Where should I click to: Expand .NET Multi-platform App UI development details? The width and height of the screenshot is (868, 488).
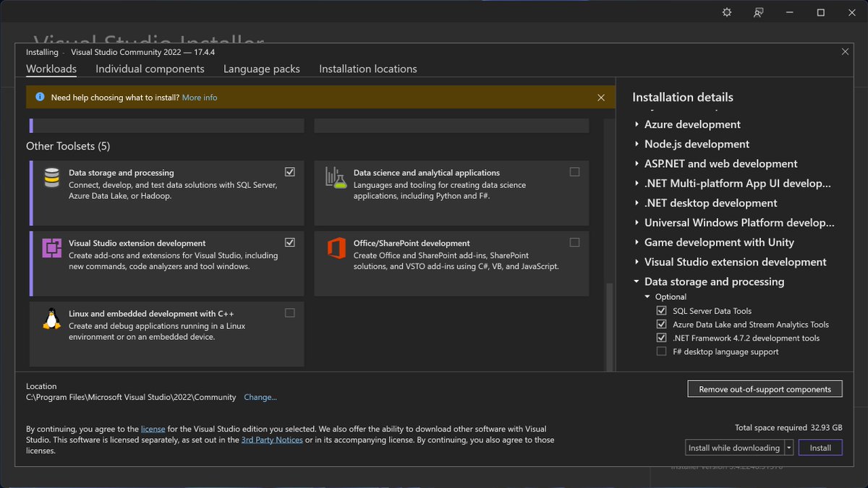(x=637, y=184)
